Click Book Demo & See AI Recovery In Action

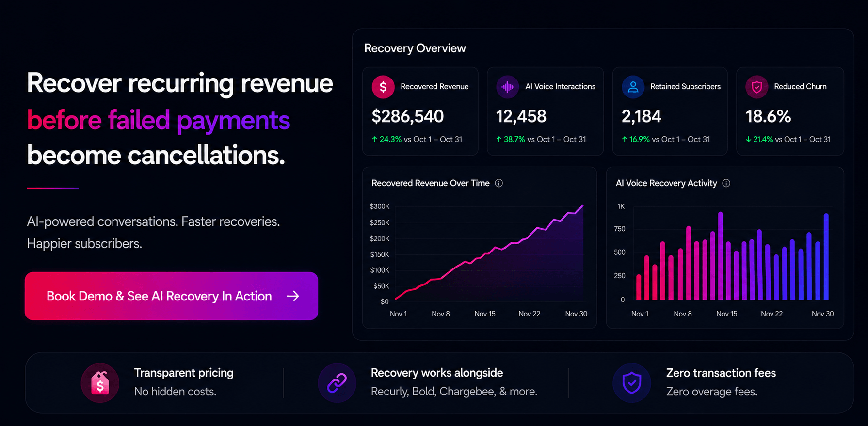click(x=171, y=296)
